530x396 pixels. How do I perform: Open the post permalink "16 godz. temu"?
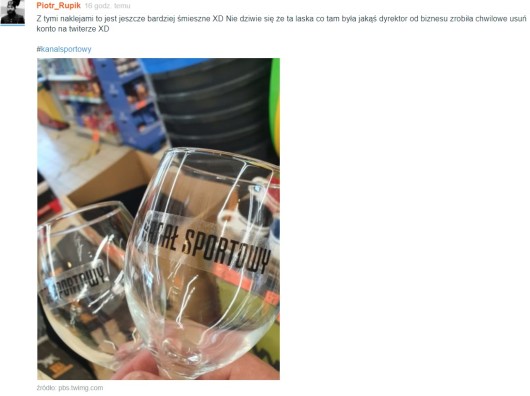point(107,6)
